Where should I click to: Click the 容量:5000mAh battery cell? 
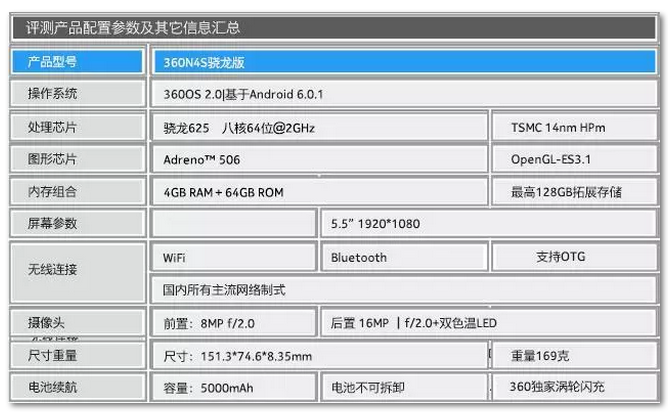[235, 387]
